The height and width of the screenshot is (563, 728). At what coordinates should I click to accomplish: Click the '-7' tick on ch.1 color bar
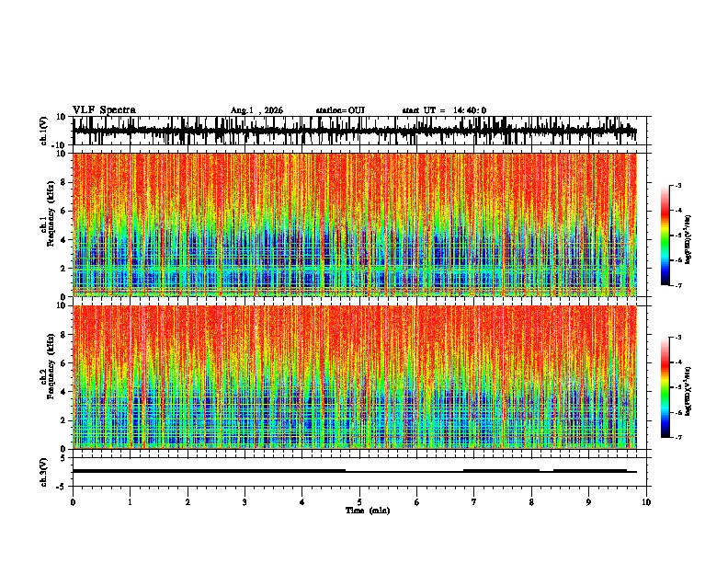[x=678, y=285]
